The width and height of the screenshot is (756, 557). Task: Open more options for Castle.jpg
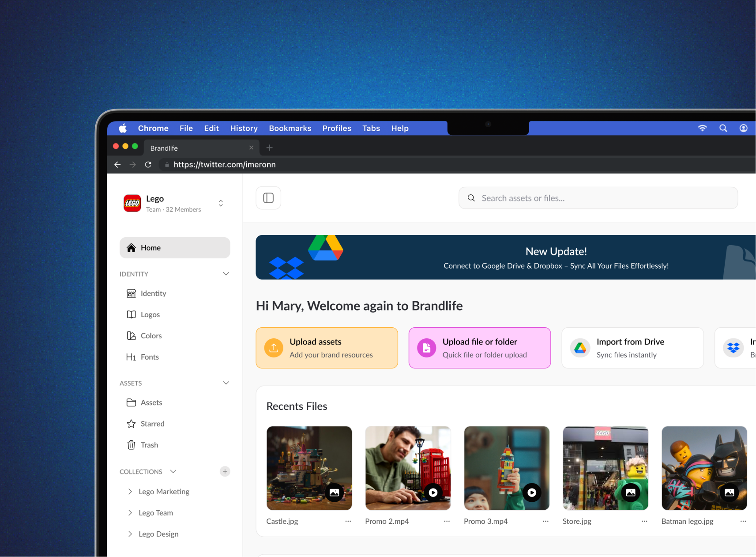[348, 521]
